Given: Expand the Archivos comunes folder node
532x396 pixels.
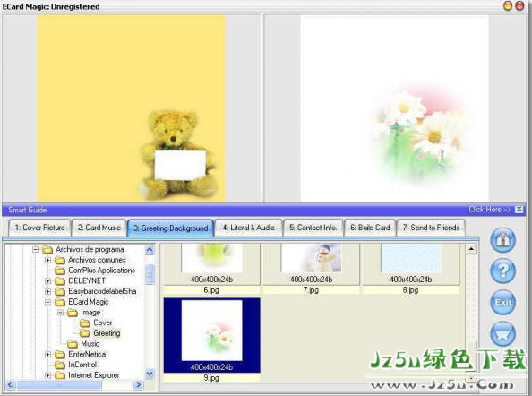Looking at the screenshot, I should 47,261.
